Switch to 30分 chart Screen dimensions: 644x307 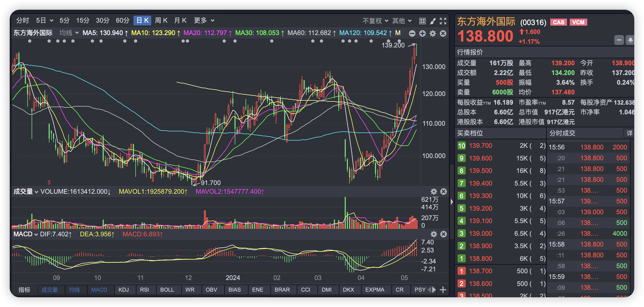(x=103, y=21)
